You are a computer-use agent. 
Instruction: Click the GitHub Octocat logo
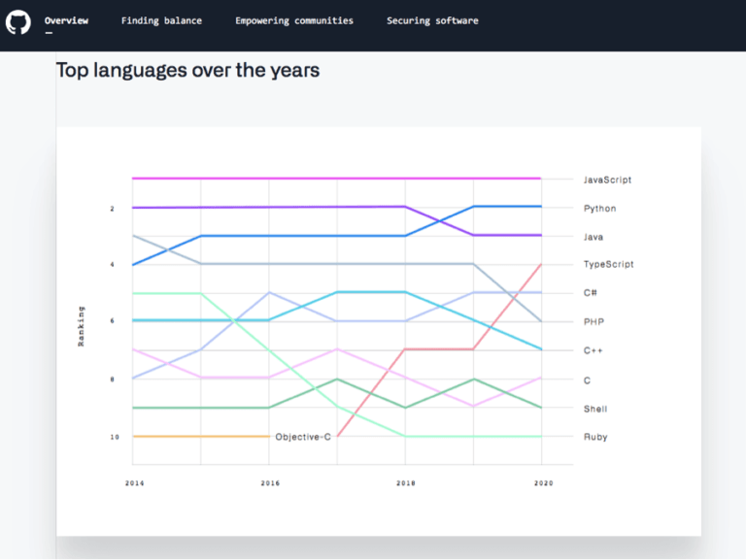pos(18,21)
